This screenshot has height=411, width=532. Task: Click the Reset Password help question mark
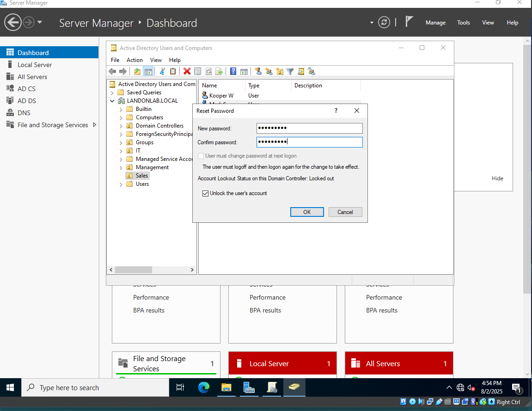tap(336, 110)
